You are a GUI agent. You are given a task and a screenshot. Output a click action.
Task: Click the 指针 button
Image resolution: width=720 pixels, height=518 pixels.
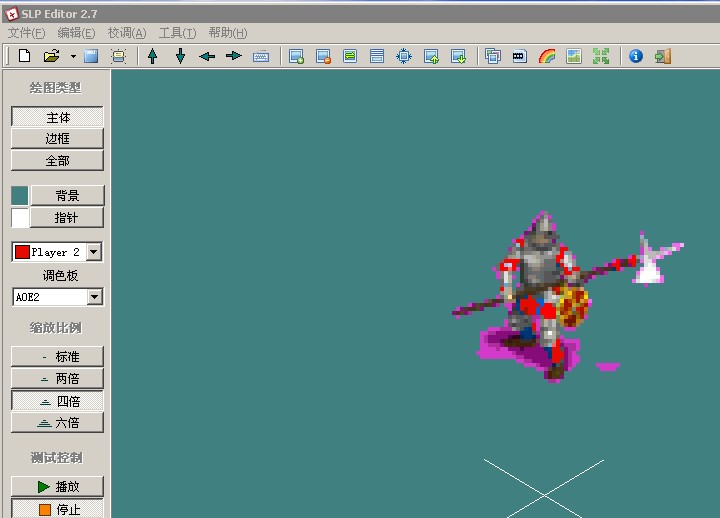point(67,218)
